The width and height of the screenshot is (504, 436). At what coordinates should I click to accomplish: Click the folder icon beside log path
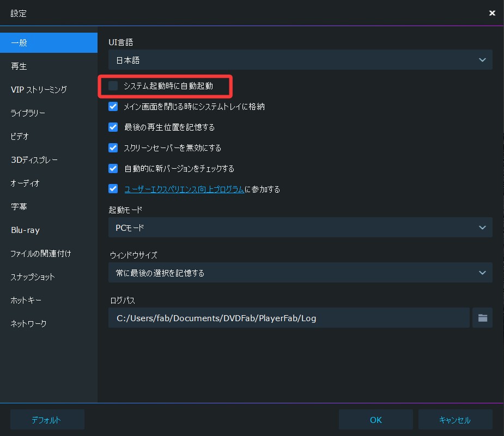(x=482, y=318)
